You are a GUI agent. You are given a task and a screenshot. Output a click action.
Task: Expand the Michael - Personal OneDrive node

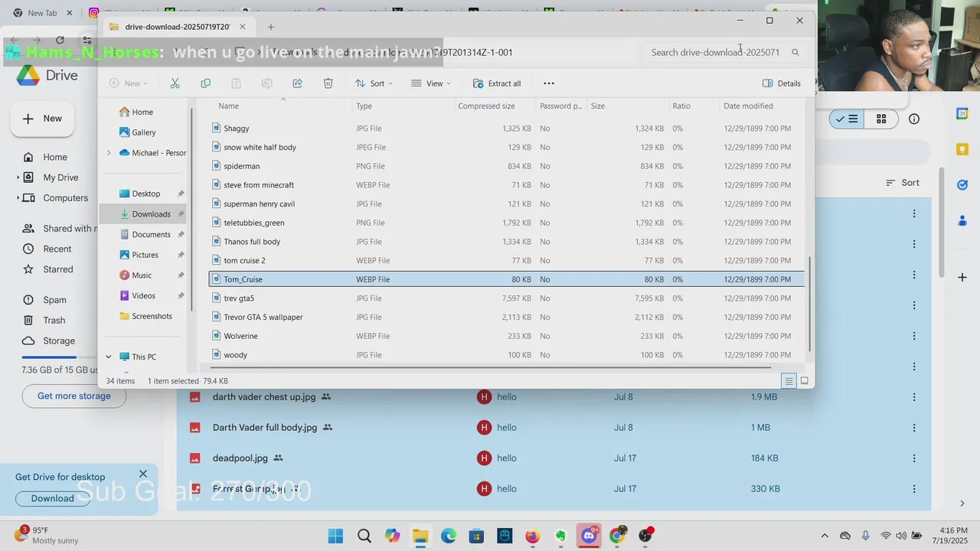coord(108,153)
